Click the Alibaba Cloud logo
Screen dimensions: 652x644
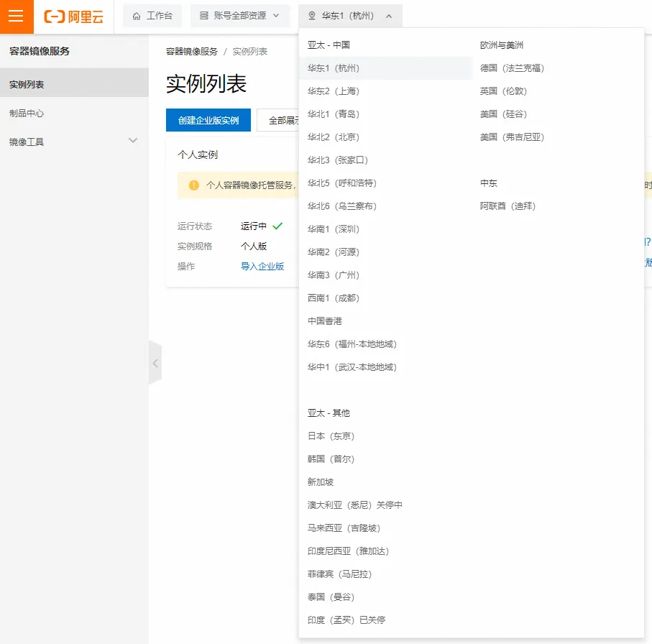[74, 17]
